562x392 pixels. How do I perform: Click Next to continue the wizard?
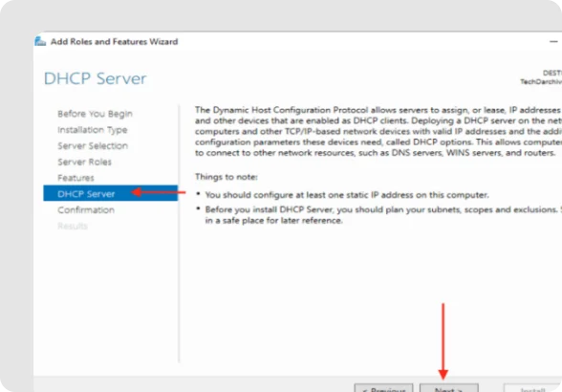(x=449, y=388)
